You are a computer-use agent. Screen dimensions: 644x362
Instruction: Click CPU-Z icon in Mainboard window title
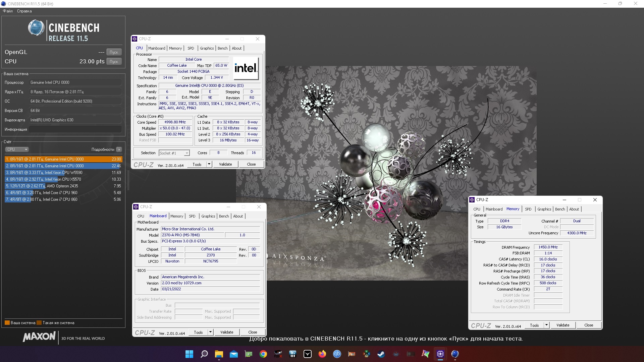136,207
